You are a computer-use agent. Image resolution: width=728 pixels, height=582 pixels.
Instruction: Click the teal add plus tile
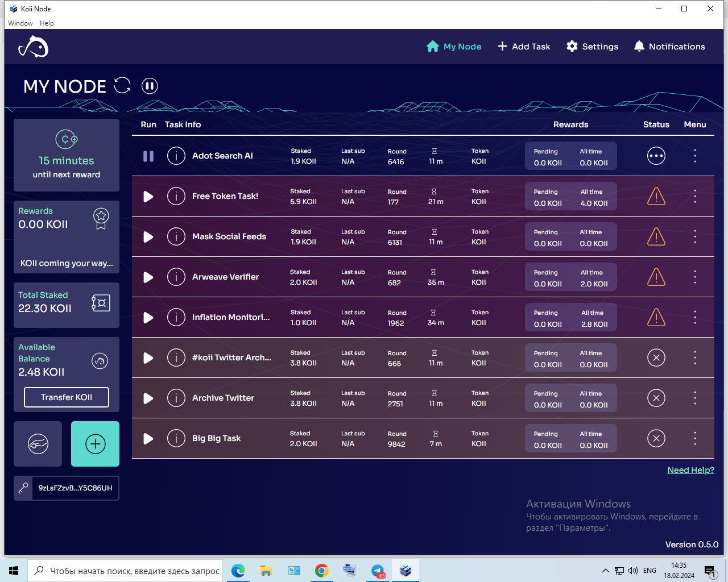coord(95,444)
